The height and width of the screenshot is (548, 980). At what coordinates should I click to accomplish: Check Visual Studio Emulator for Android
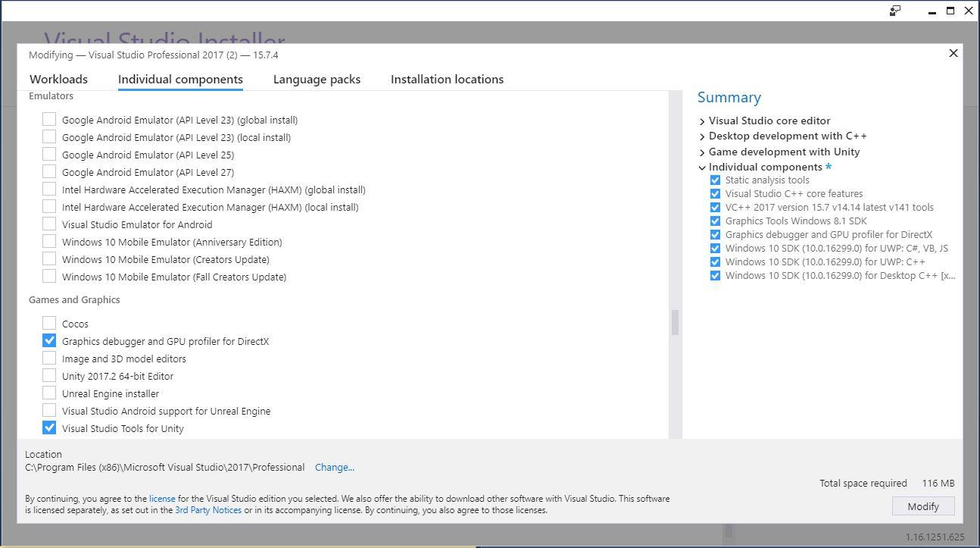(49, 224)
